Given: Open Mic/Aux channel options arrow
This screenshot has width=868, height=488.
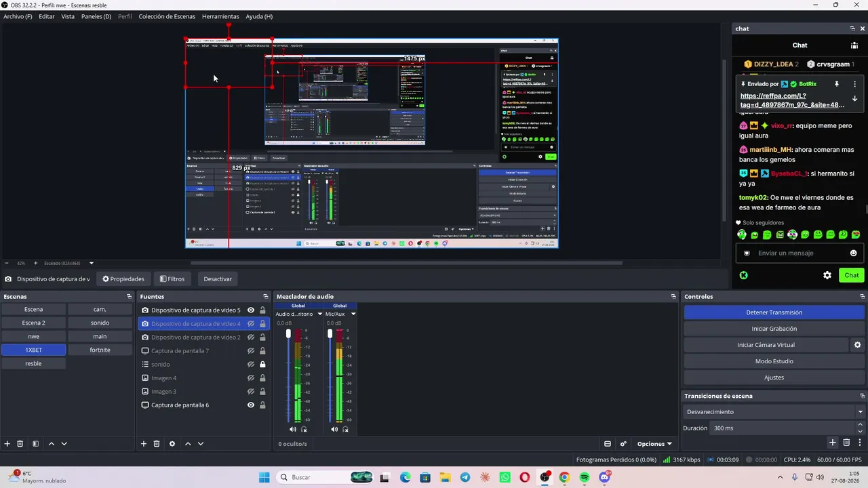Looking at the screenshot, I should click(x=353, y=314).
